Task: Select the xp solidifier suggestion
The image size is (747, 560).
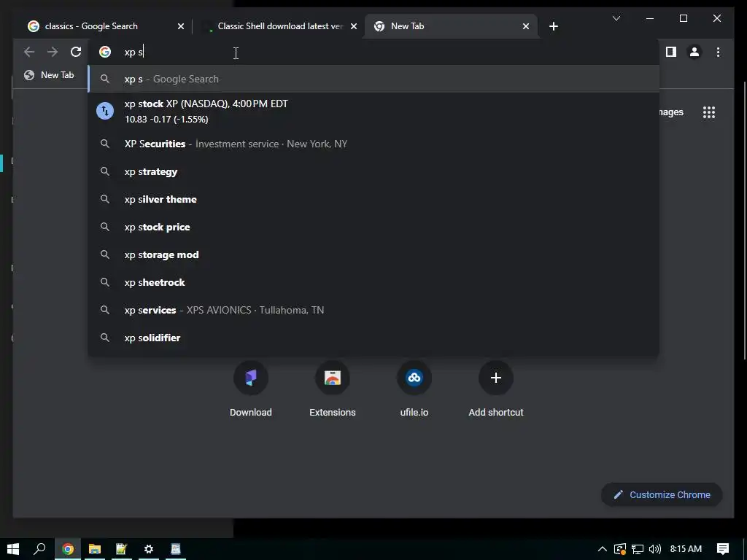Action: pos(374,338)
